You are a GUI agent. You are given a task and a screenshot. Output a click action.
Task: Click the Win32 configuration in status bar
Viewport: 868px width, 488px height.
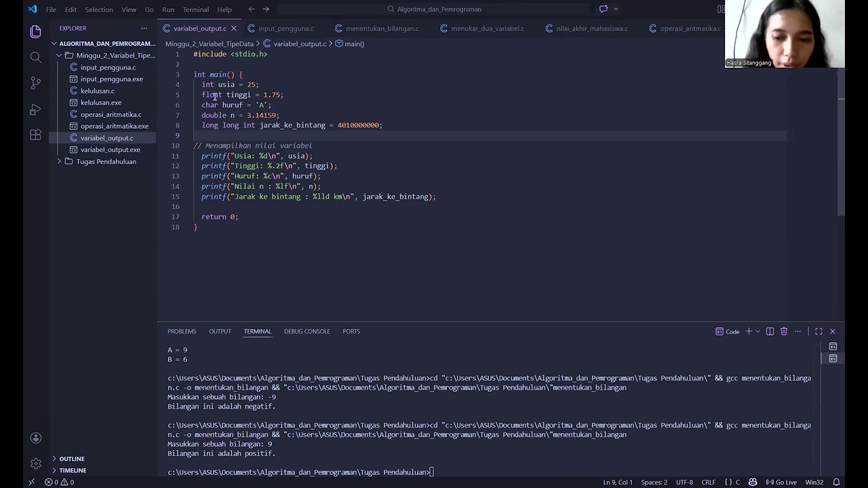point(814,483)
